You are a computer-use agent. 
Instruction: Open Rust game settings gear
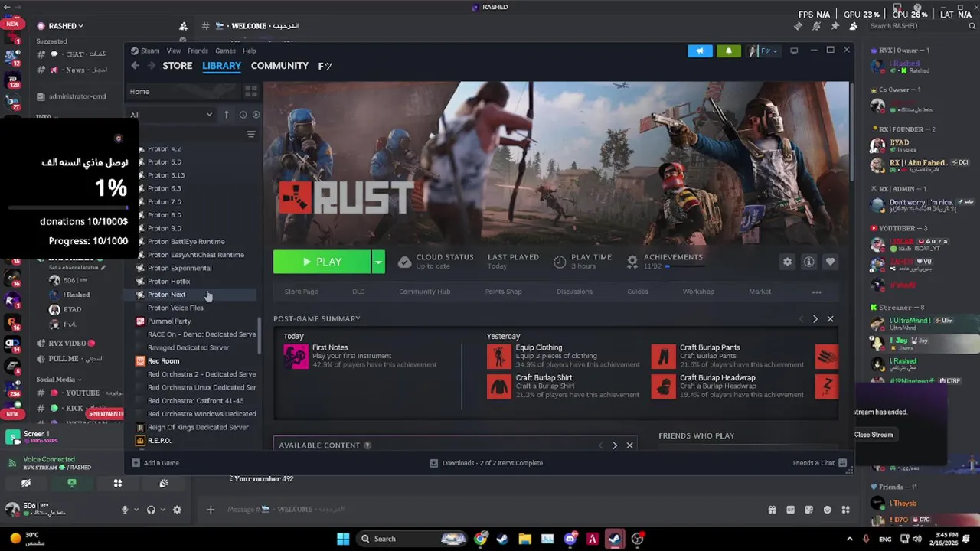click(x=787, y=262)
